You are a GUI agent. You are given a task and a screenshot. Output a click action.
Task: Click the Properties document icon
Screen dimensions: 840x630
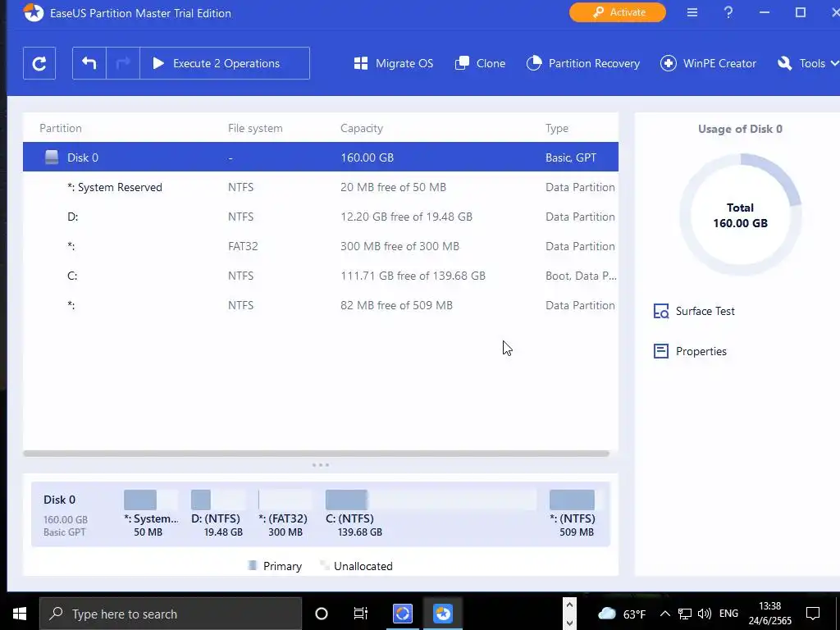point(661,351)
